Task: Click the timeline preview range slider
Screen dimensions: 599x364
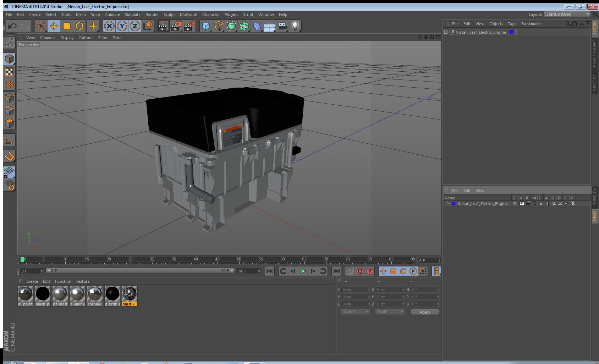Action: (x=140, y=271)
